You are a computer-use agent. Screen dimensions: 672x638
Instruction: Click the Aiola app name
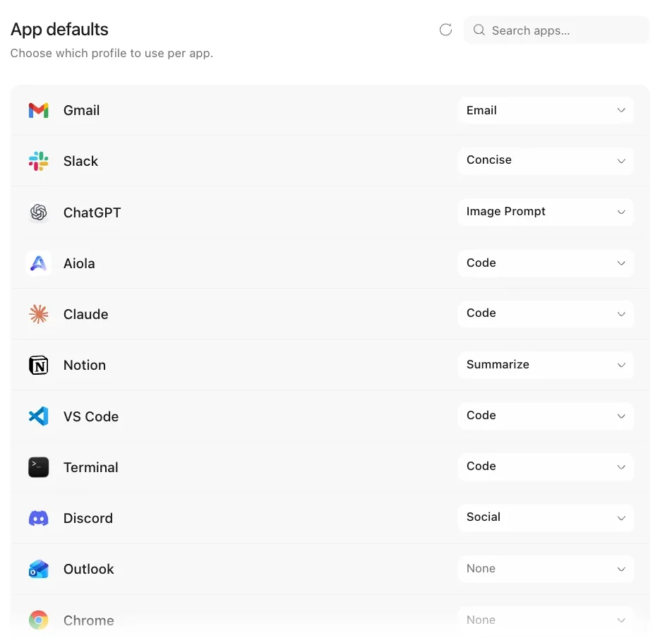click(79, 263)
